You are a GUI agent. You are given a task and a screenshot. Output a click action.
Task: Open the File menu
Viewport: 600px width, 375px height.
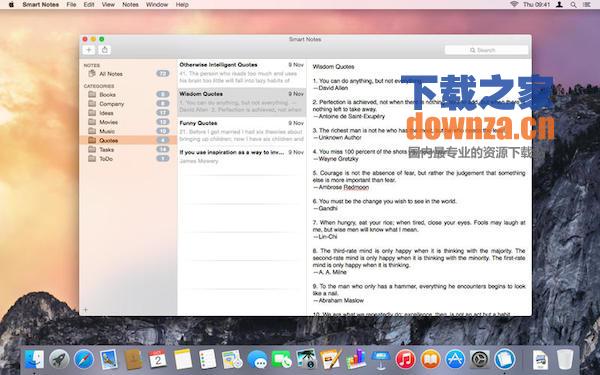tap(71, 5)
